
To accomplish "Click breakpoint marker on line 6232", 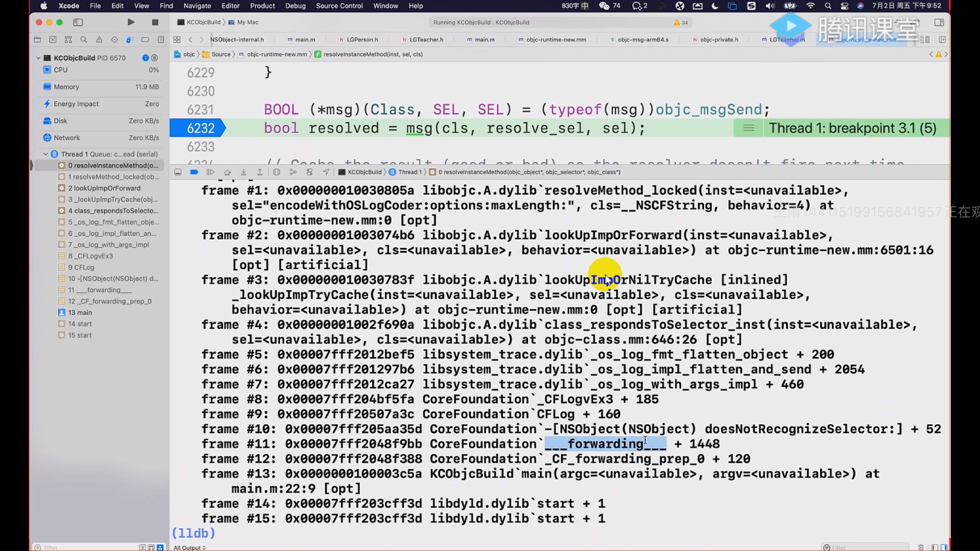I will pyautogui.click(x=198, y=128).
